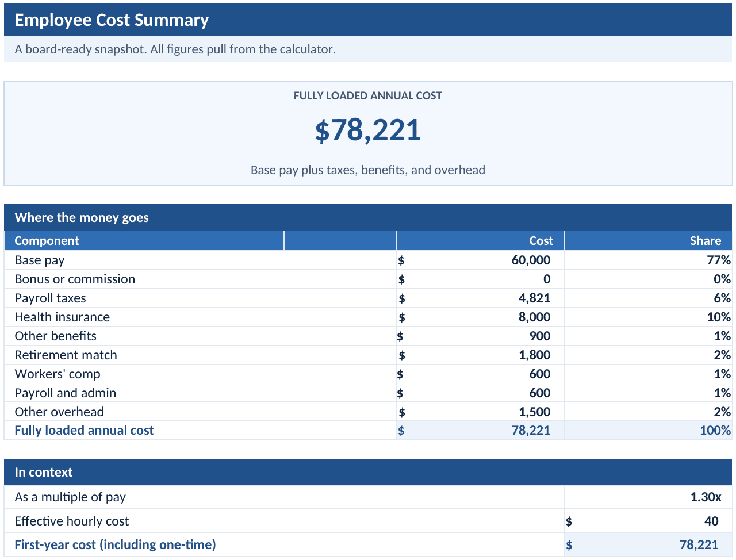
Task: Select the First-year cost 78,221 value
Action: point(648,544)
